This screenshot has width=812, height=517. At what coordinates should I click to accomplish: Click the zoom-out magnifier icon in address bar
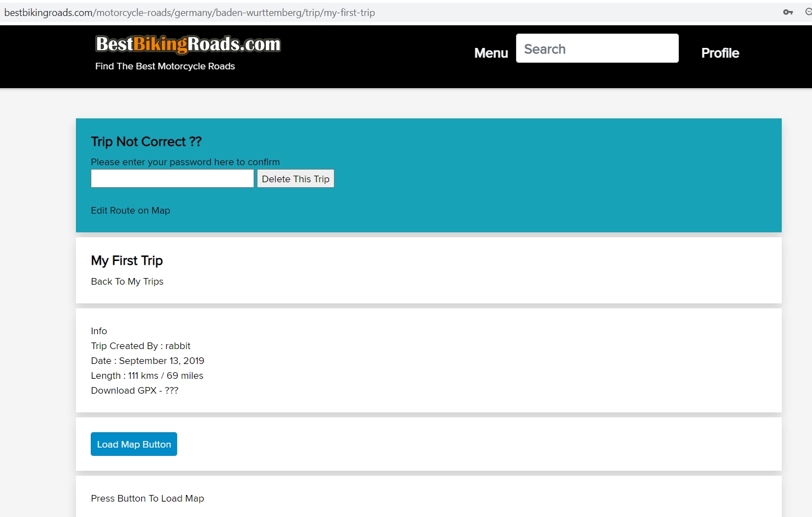[808, 12]
